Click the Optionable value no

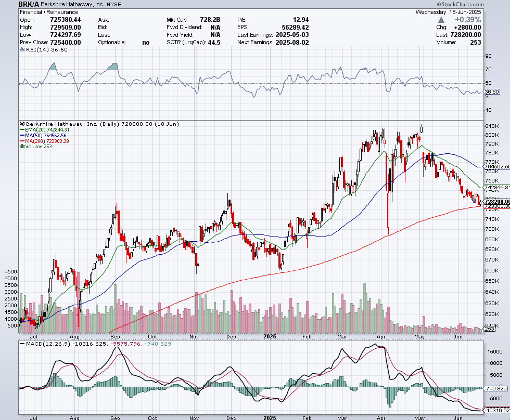click(x=146, y=42)
